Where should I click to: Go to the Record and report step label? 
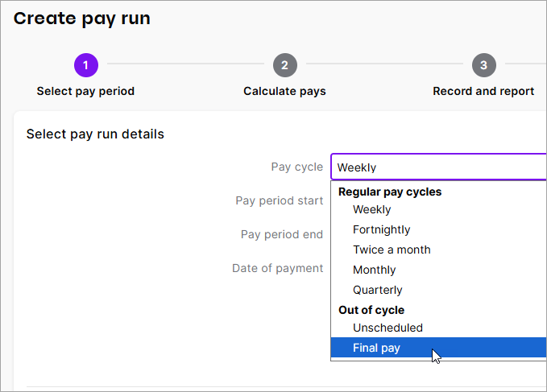click(x=483, y=91)
